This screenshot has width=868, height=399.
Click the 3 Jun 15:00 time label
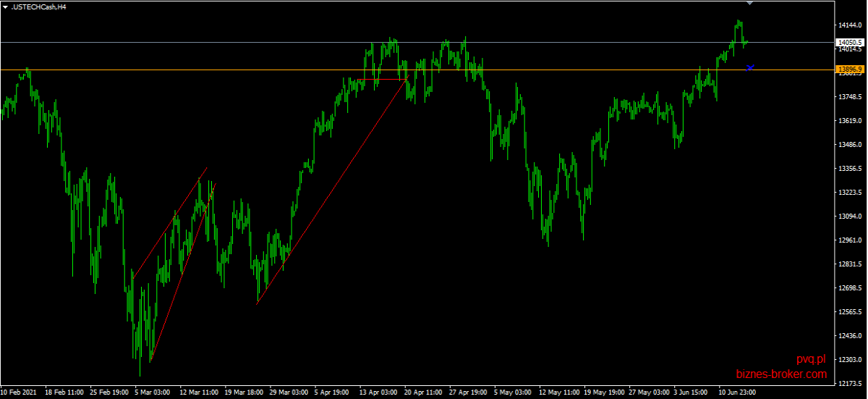pos(691,392)
